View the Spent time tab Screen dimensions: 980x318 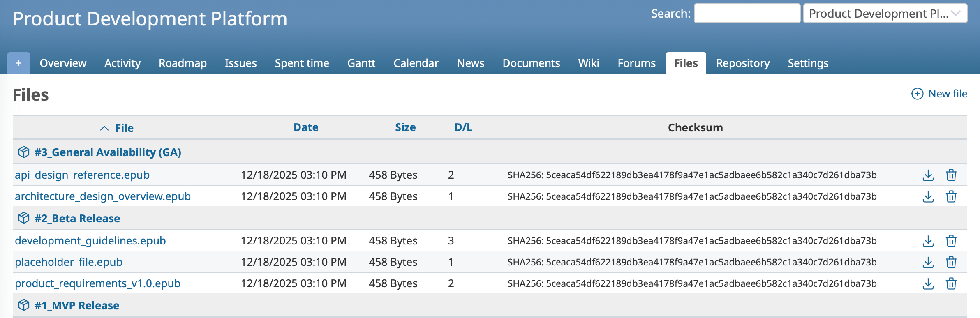pyautogui.click(x=302, y=63)
